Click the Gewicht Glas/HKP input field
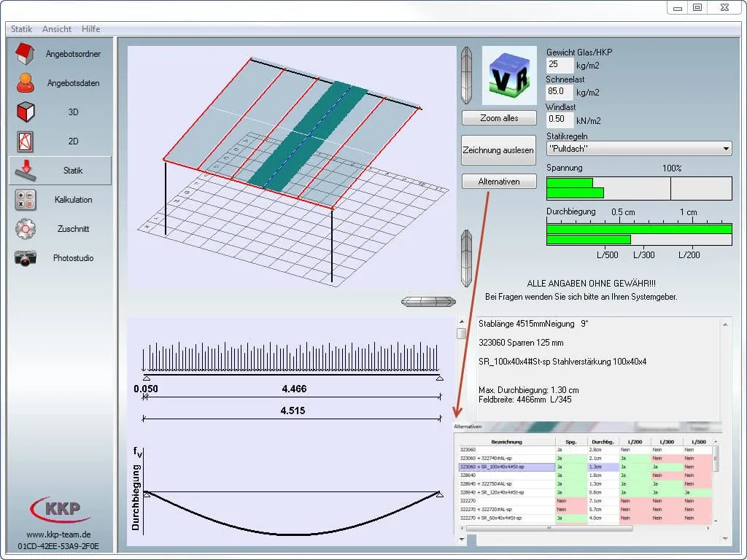 click(x=560, y=65)
